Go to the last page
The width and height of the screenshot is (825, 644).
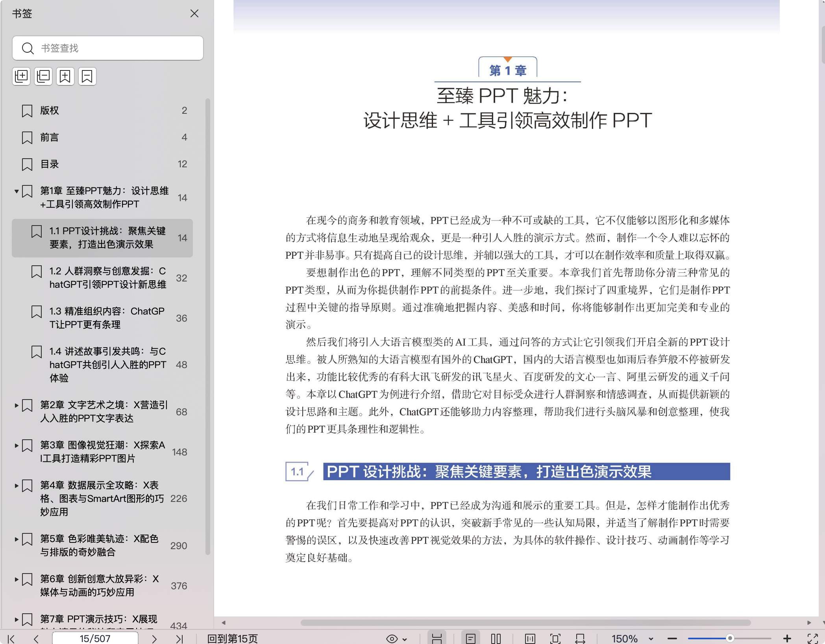click(179, 638)
